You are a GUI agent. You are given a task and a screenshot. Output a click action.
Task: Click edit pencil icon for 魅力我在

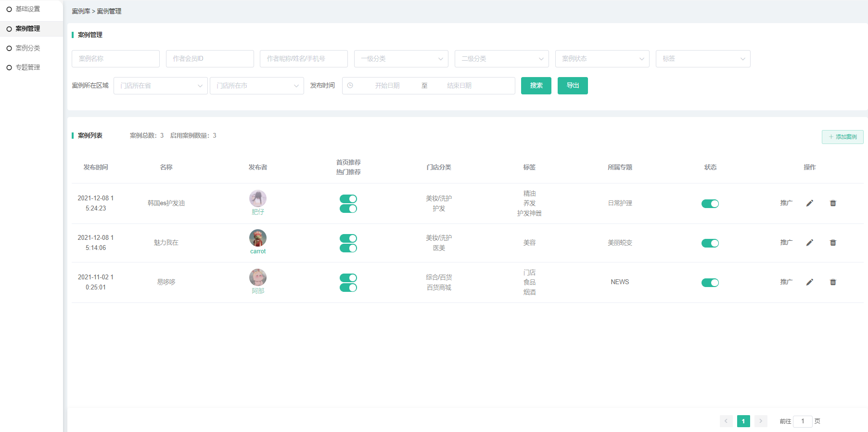(809, 243)
